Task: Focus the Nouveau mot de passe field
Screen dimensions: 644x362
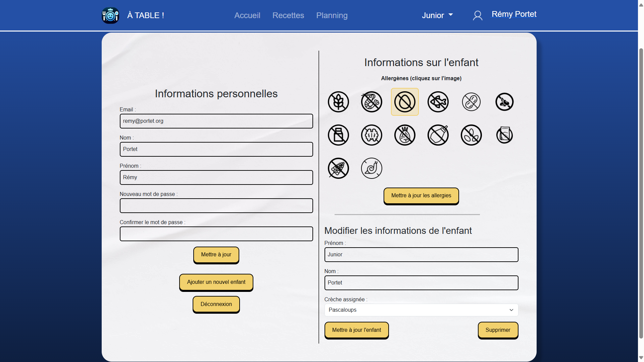Action: 216,206
